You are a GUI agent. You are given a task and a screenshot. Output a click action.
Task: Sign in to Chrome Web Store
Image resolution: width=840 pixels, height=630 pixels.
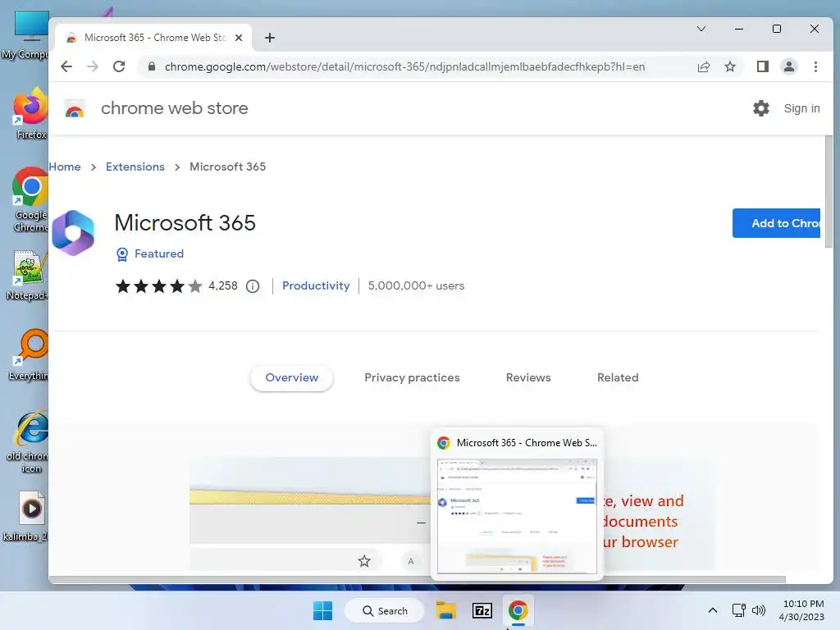(x=801, y=108)
